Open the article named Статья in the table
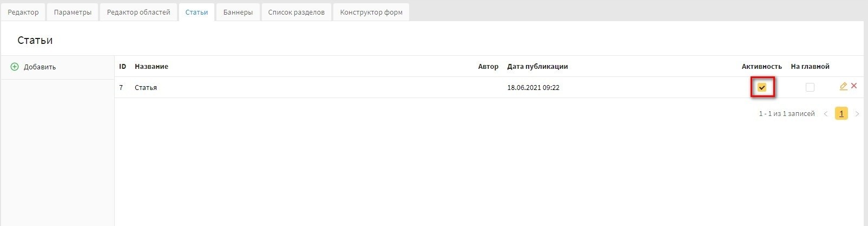 click(146, 88)
